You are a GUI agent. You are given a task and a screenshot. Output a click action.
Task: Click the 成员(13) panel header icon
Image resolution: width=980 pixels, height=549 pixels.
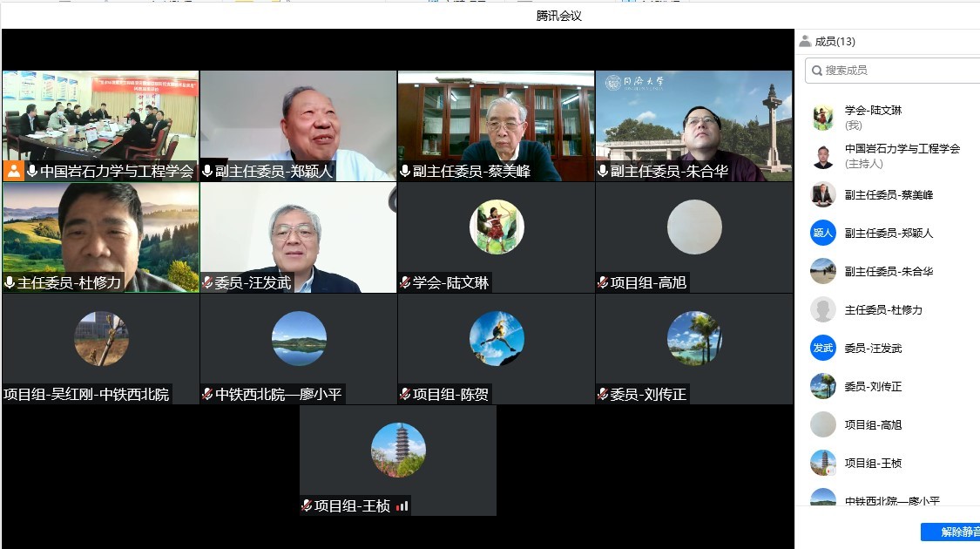click(805, 41)
